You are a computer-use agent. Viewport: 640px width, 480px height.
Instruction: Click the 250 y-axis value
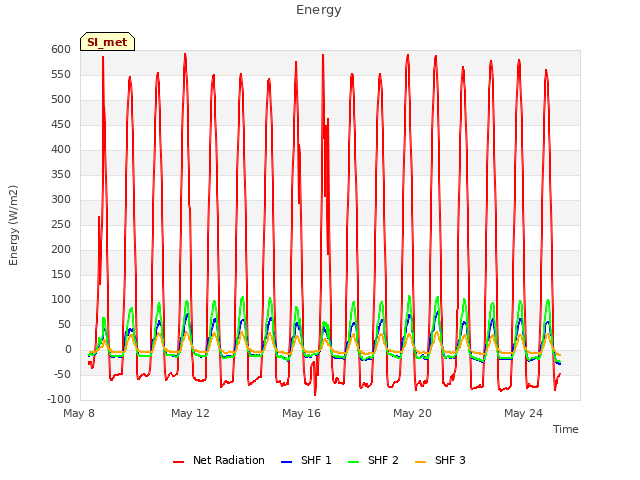click(x=61, y=224)
